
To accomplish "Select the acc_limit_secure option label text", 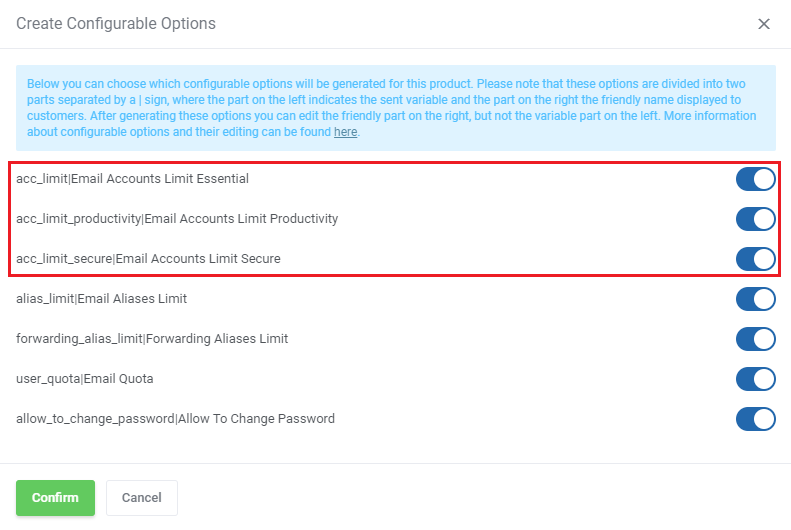I will (148, 259).
